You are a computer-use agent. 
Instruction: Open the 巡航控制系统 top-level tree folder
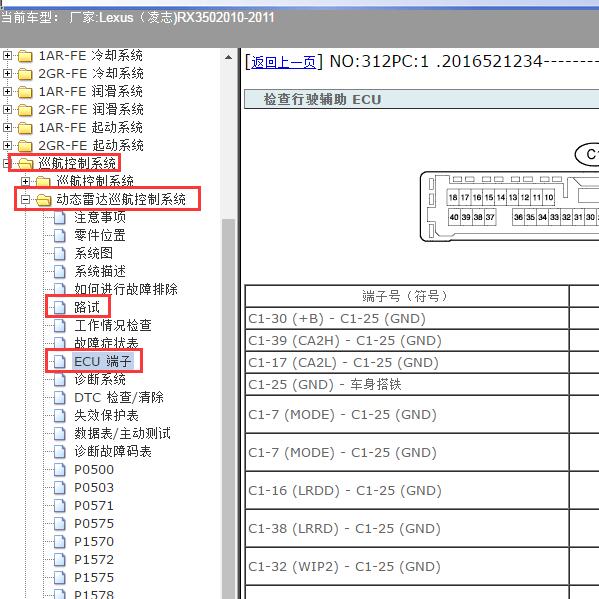[x=78, y=163]
